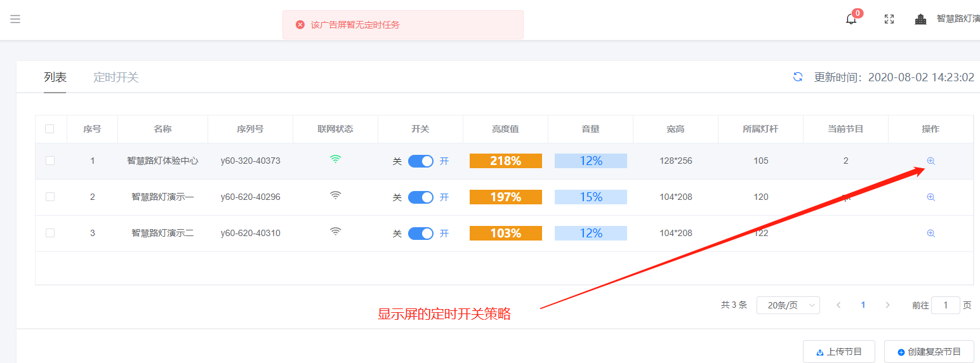Screen dimensions: 980x363
Task: Toggle fullscreen mode icon
Action: (889, 19)
